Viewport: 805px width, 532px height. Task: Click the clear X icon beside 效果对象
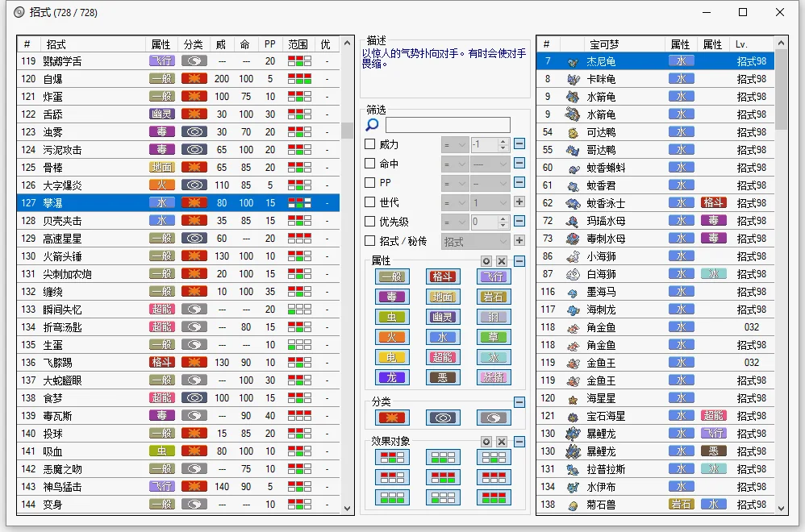click(502, 442)
